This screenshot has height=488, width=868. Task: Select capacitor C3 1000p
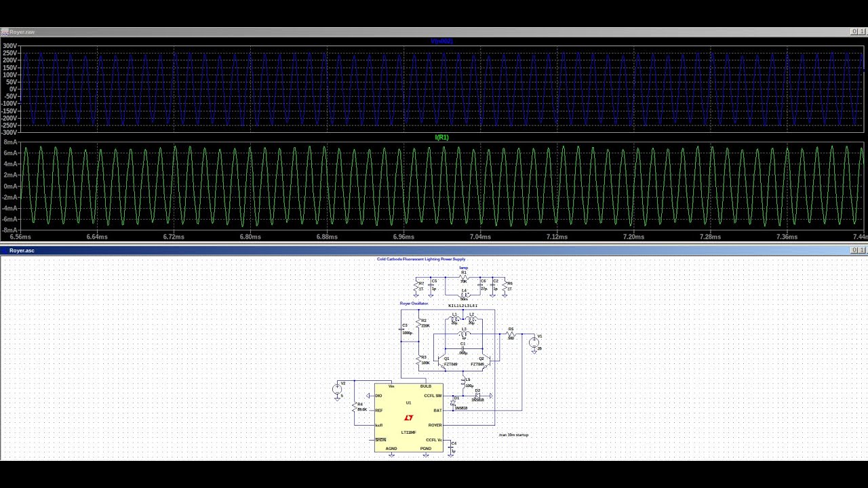pyautogui.click(x=401, y=329)
